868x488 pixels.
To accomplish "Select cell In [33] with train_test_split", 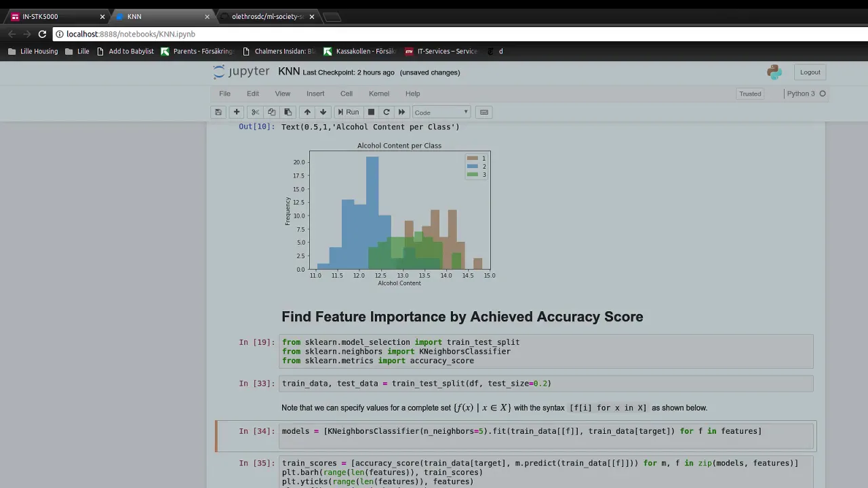I will [x=546, y=384].
